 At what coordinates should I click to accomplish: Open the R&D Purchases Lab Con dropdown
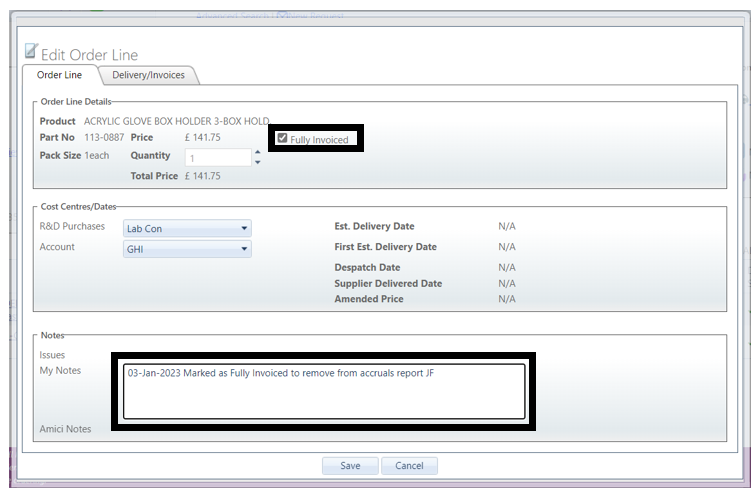click(187, 229)
